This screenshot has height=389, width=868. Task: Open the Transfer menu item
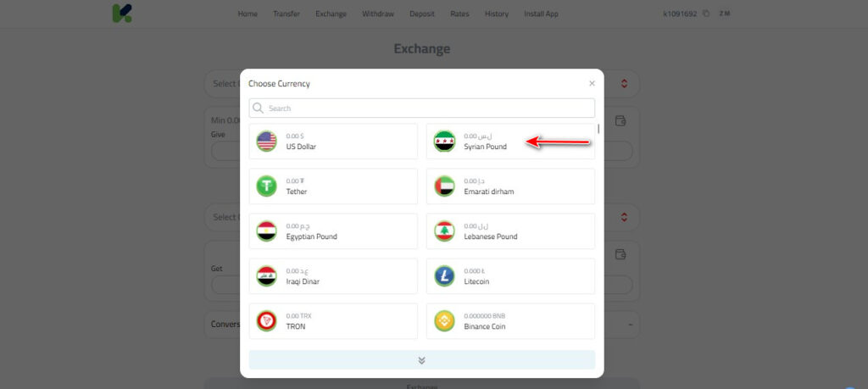tap(287, 14)
